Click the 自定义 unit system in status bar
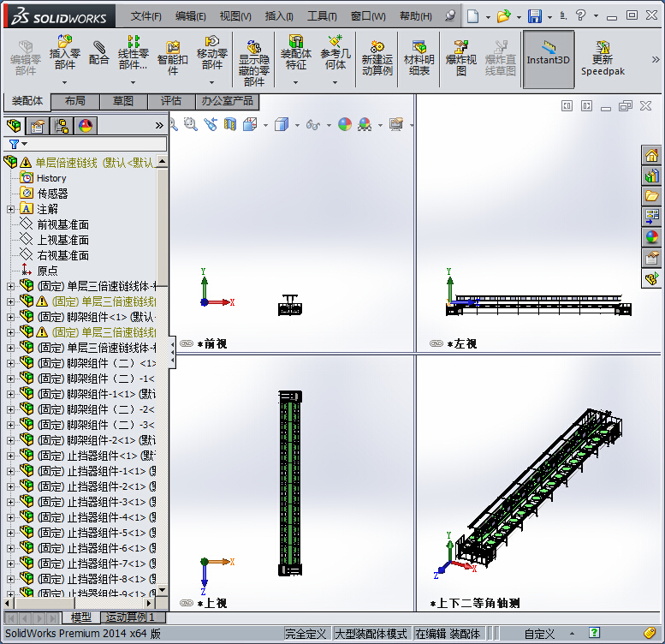 (539, 634)
